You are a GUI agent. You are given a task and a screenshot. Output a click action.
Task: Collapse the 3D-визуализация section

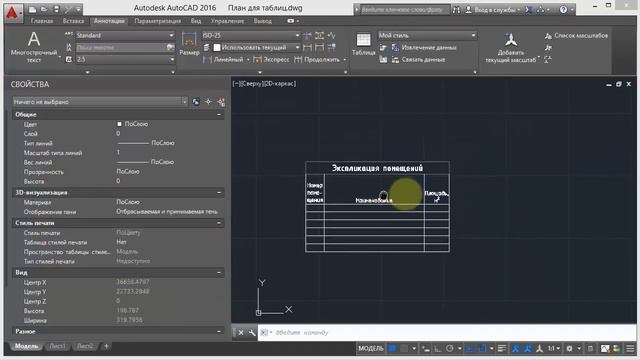(x=219, y=192)
